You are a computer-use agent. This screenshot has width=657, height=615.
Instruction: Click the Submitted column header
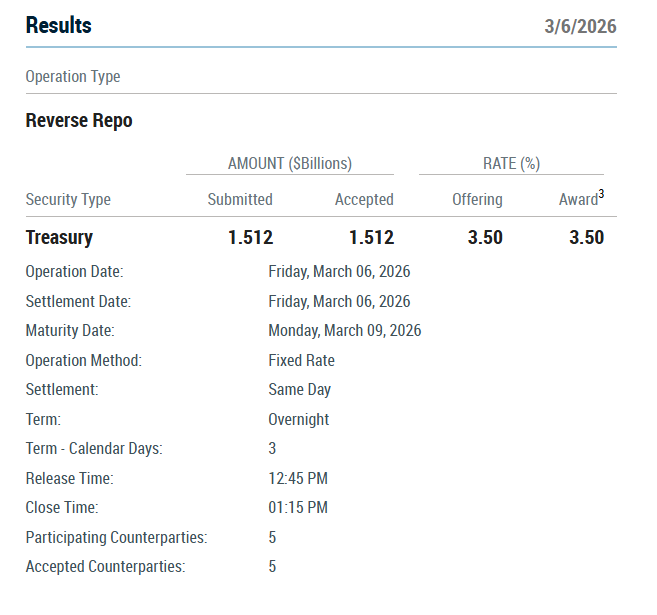click(x=240, y=199)
